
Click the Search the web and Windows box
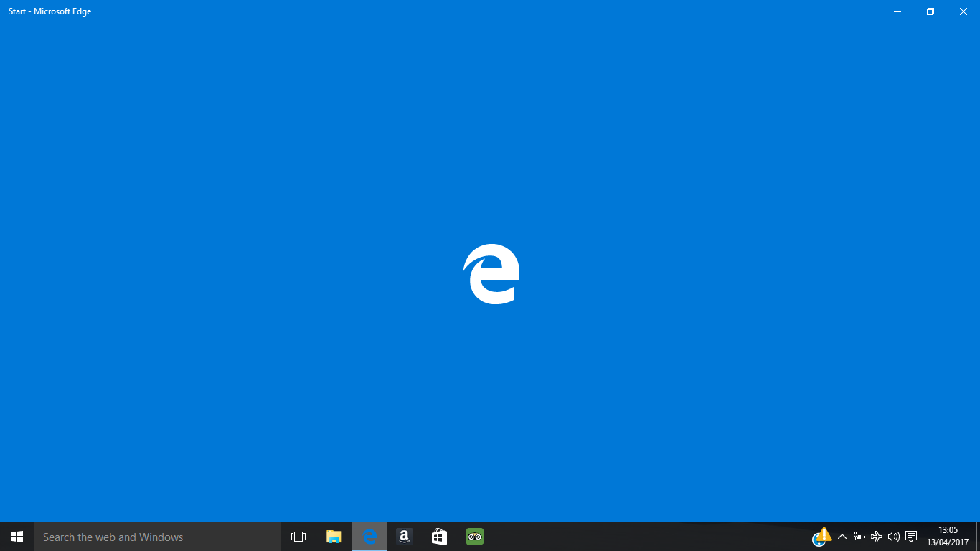(x=158, y=537)
